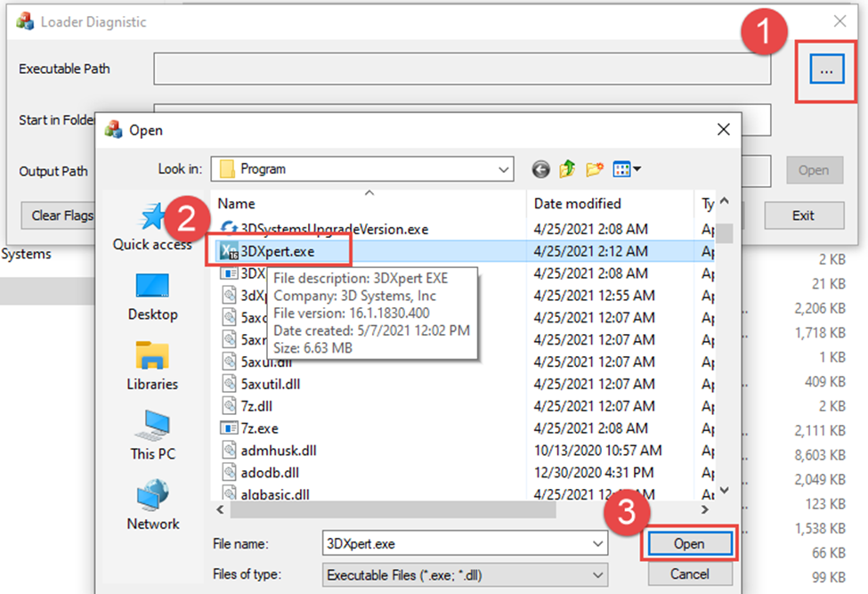This screenshot has height=594, width=868.
Task: Click the 5axutil.dll file icon
Action: click(x=229, y=383)
